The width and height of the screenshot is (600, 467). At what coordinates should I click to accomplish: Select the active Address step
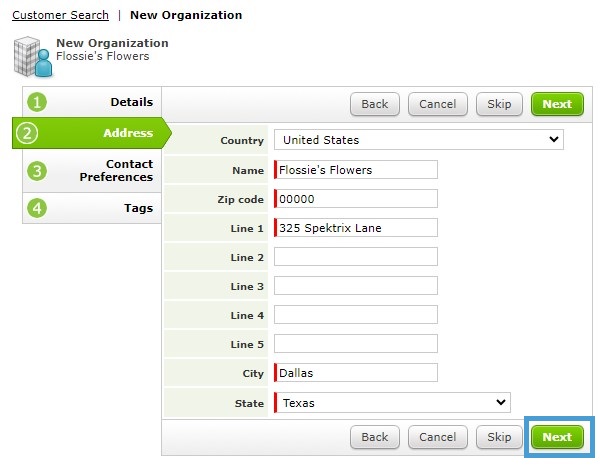click(x=91, y=133)
